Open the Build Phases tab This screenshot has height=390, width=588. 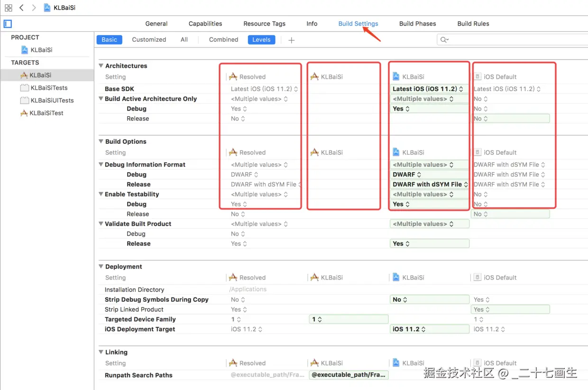point(418,24)
